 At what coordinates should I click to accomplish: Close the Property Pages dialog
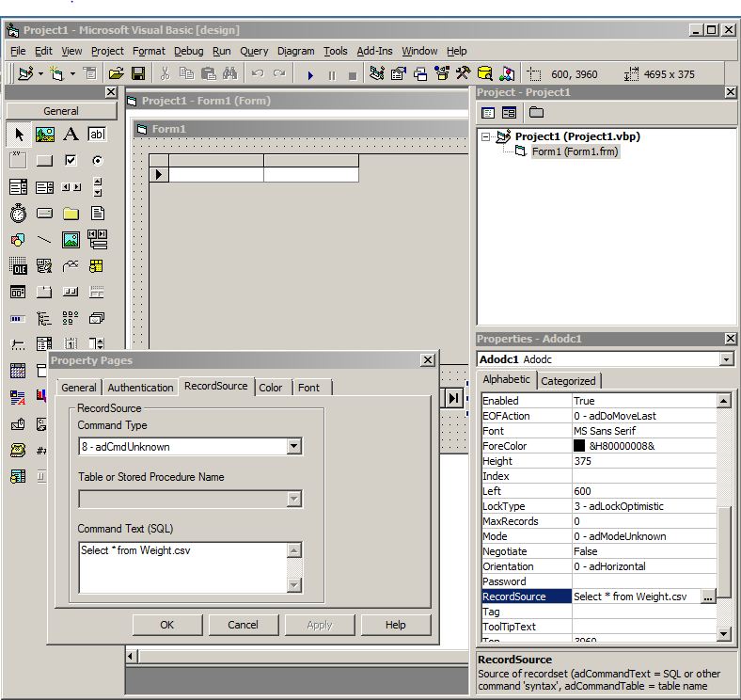pos(428,360)
